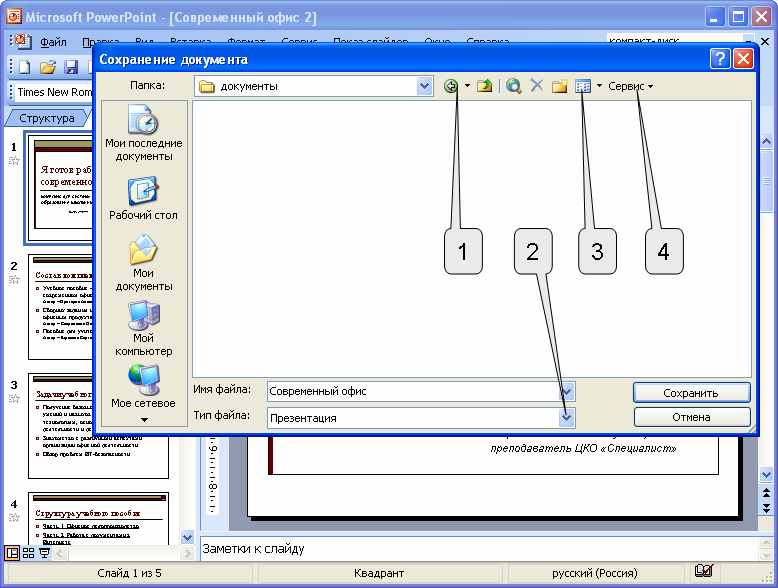
Task: Close the presentation document X in menu bar
Action: pos(766,41)
